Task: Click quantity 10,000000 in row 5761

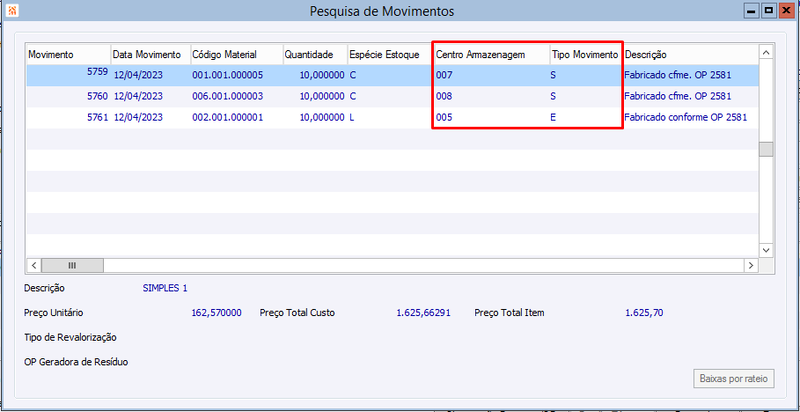Action: click(322, 118)
